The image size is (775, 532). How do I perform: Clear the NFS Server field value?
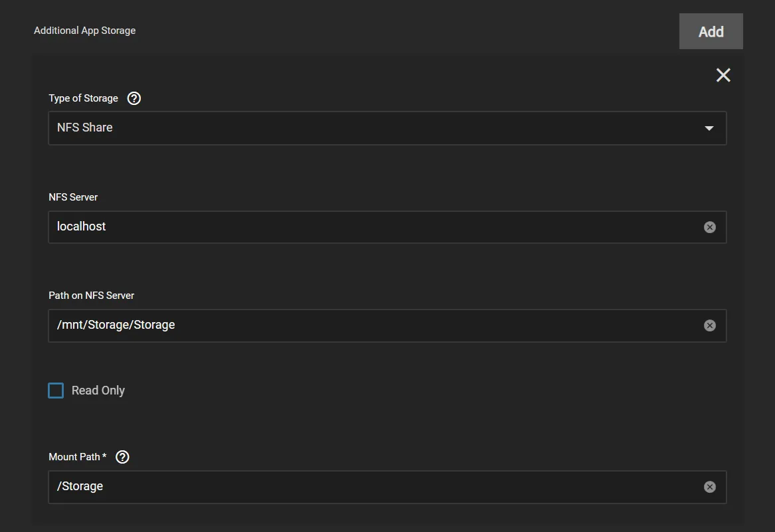pos(709,226)
